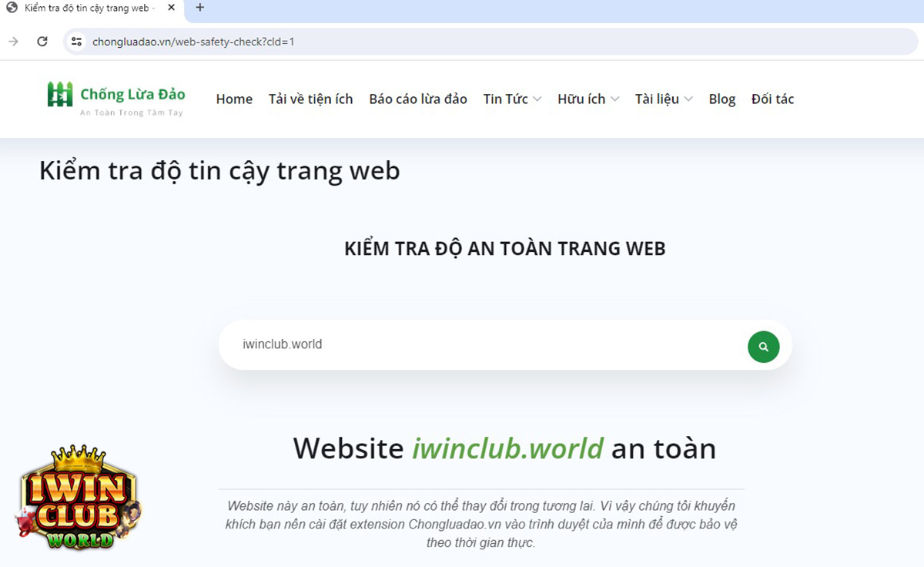Screen dimensions: 924x567
Task: Open site information icon in address bar
Action: 76,42
